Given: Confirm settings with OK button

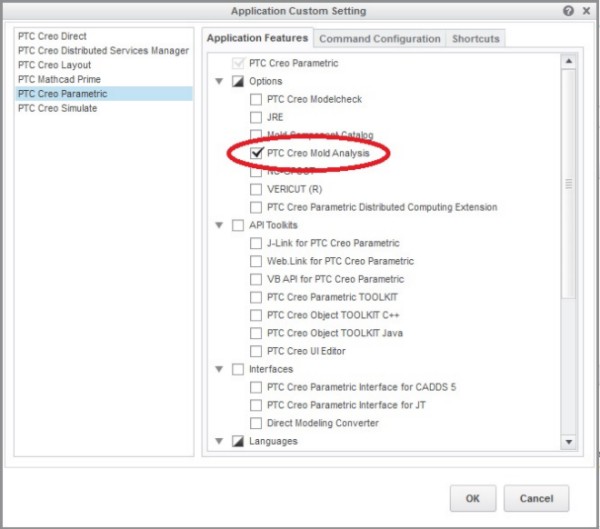Looking at the screenshot, I should 473,498.
